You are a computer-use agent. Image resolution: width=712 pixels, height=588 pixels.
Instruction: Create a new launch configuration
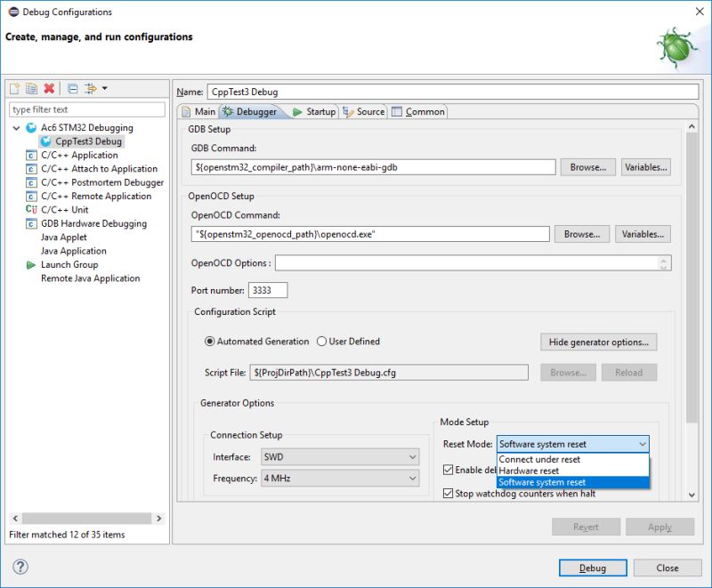click(x=15, y=89)
